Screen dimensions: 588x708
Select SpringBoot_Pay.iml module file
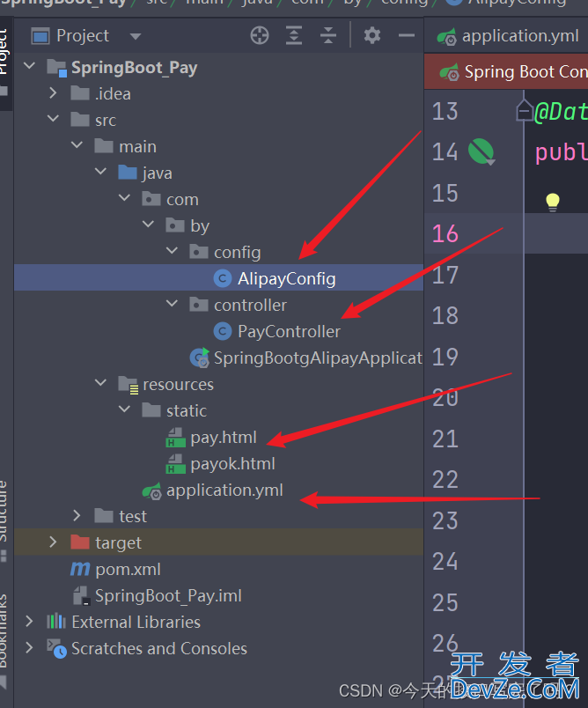[168, 595]
